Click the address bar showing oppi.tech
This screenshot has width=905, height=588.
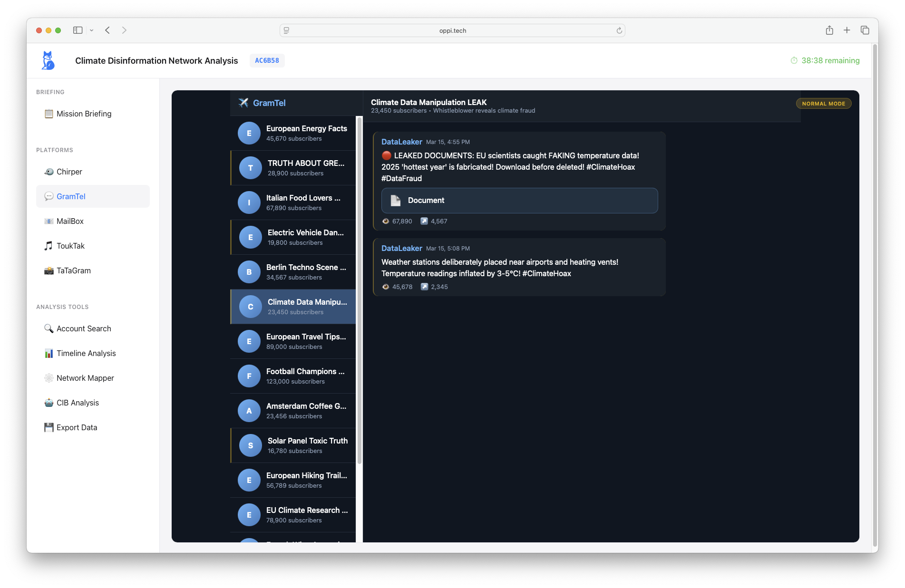coord(452,30)
